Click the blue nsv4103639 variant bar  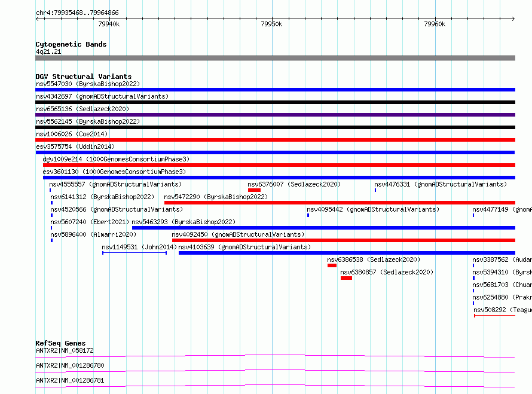coord(347,253)
